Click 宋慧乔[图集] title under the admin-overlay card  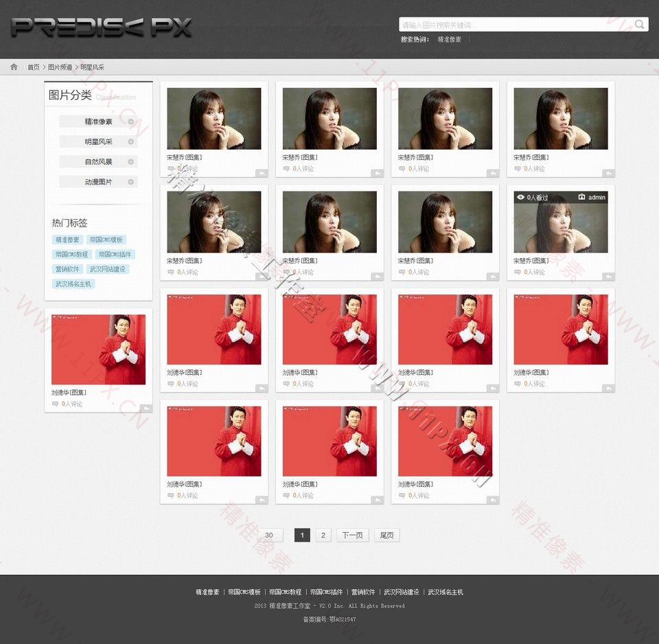(x=531, y=261)
